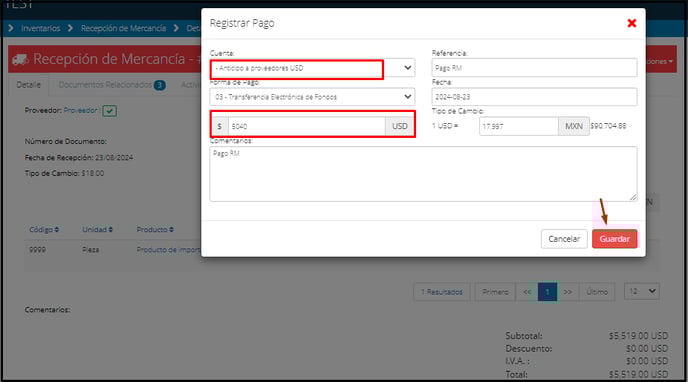
Task: Click the truck icon in Recepción de Mercancía header
Action: (x=20, y=59)
